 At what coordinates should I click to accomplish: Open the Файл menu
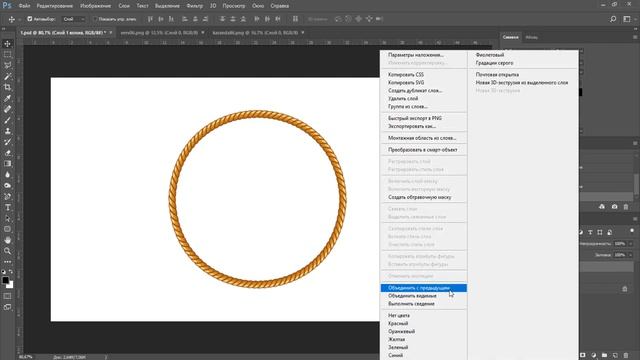(x=24, y=6)
